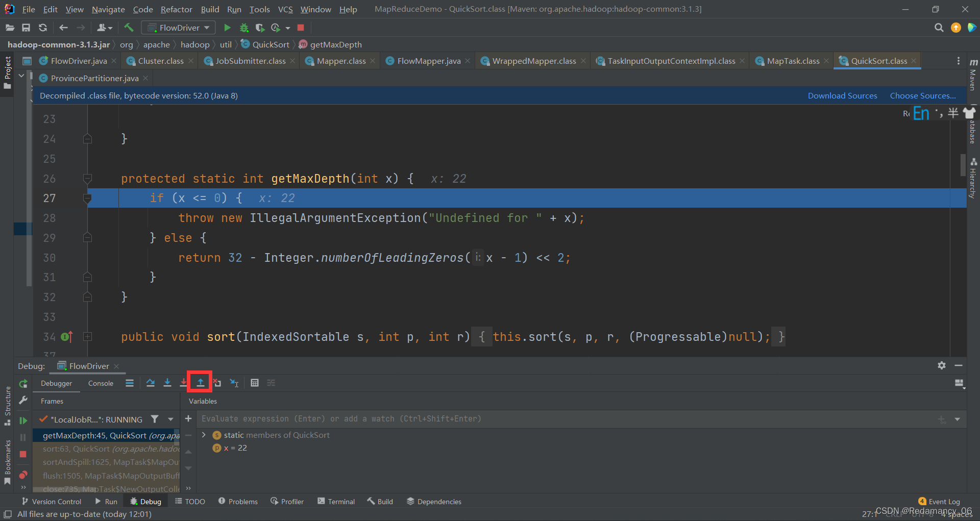Run FlowDriver with coverage shield icon
This screenshot has height=521, width=980.
click(260, 28)
